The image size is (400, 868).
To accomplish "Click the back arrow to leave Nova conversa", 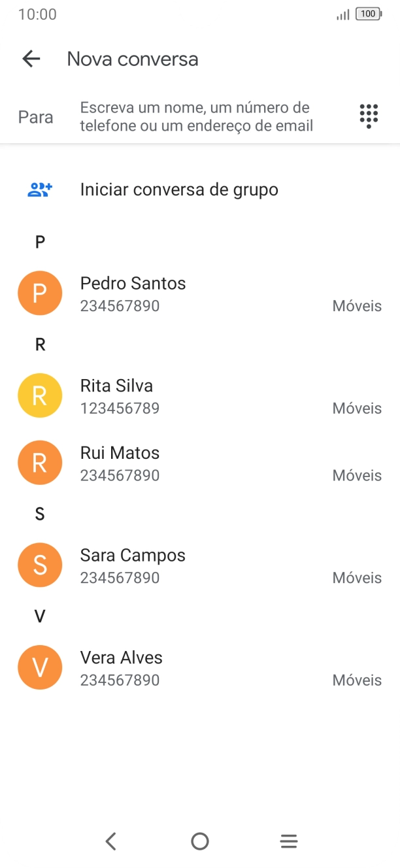I will click(x=30, y=59).
